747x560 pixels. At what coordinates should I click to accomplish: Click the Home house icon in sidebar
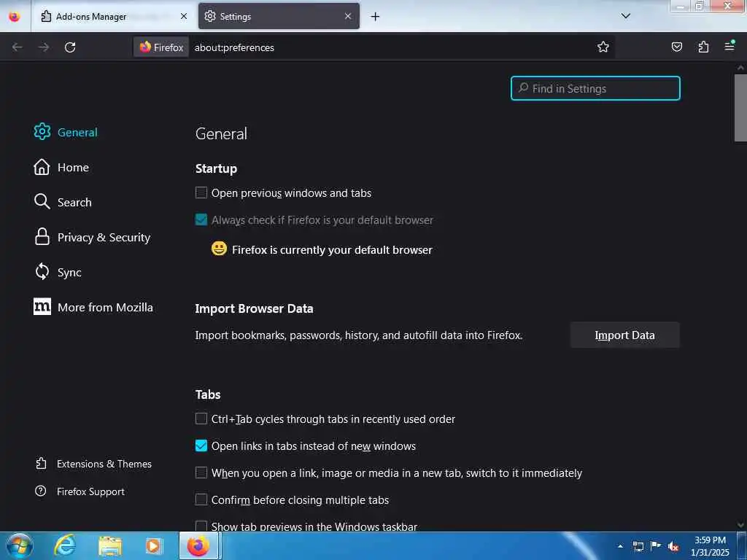tap(42, 167)
